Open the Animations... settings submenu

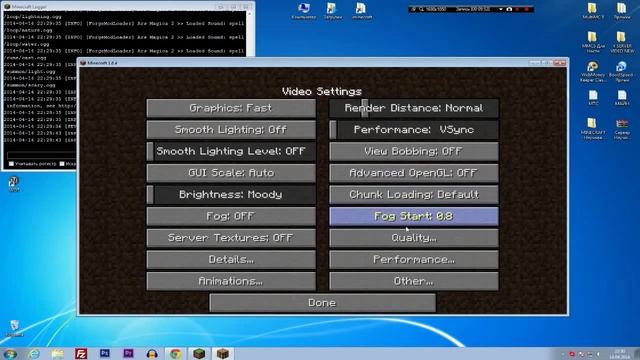click(231, 281)
